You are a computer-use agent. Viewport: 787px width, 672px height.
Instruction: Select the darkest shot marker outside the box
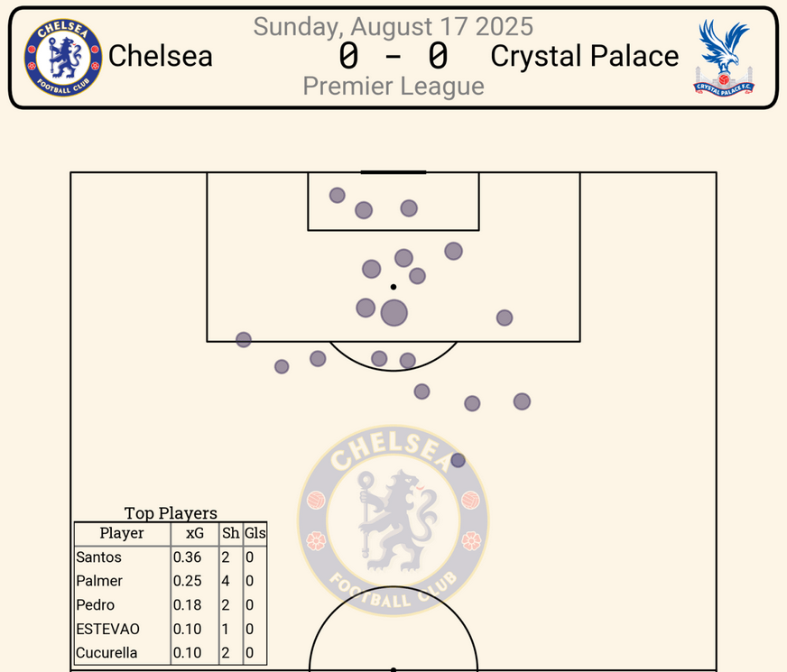pos(458,460)
